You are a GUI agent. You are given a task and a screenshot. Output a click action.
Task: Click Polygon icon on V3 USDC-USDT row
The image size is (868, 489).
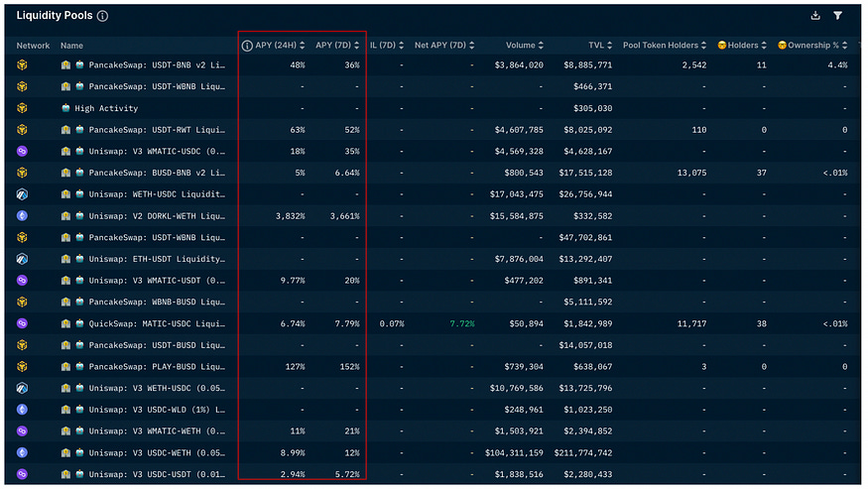coord(22,474)
